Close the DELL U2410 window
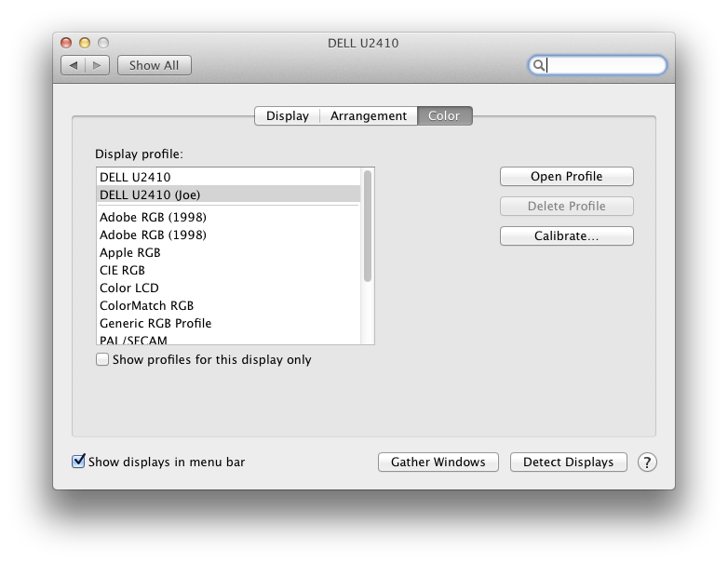The height and width of the screenshot is (563, 728). click(x=66, y=43)
